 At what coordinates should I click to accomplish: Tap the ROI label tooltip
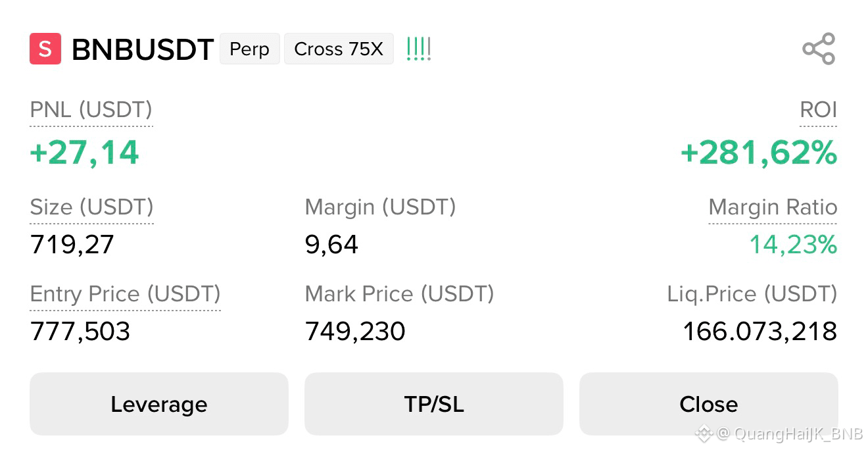click(818, 111)
